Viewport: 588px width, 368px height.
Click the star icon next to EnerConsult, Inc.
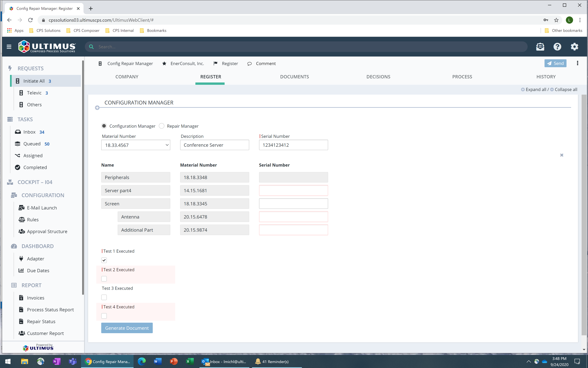point(164,64)
